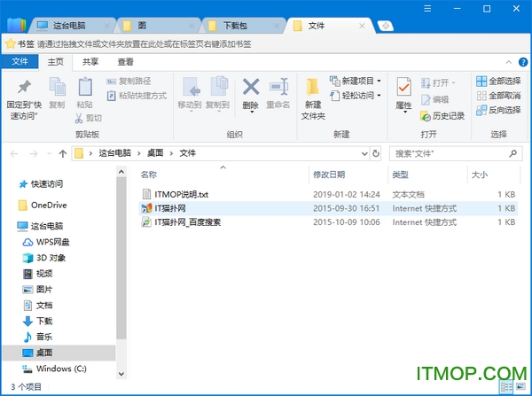Viewport: 532px width, 396px height.
Task: Expand the Delete button dropdown arrow
Action: coord(252,113)
